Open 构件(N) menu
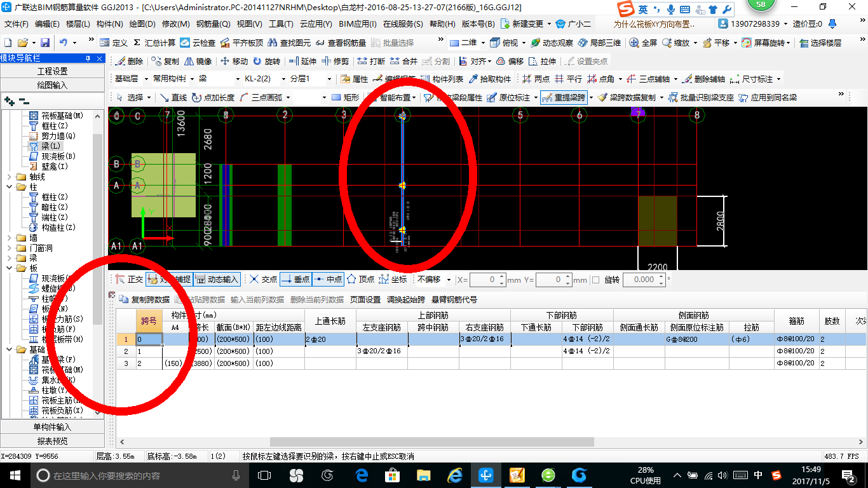This screenshot has width=868, height=488. pos(110,24)
